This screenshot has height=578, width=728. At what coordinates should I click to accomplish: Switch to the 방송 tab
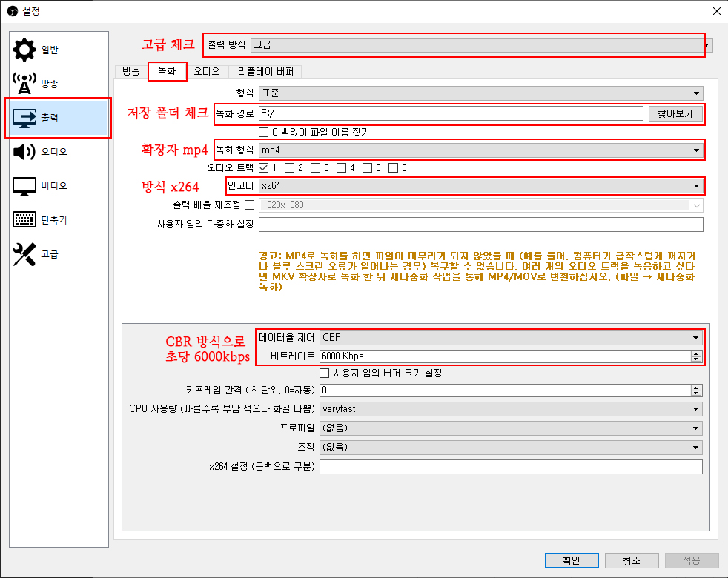131,71
